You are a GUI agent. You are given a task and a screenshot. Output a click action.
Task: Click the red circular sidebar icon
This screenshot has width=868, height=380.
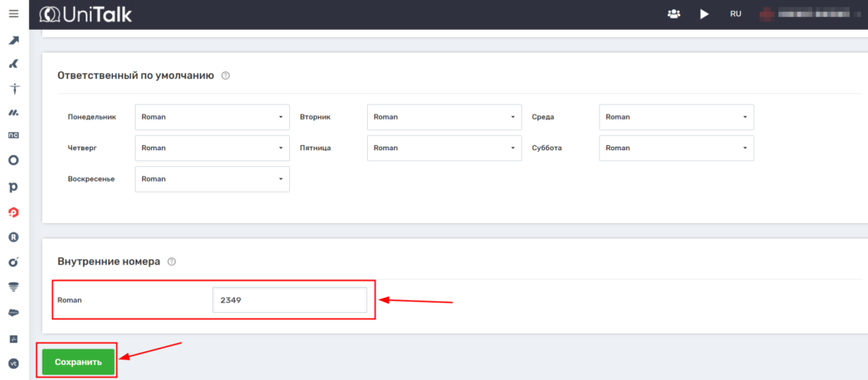(14, 212)
